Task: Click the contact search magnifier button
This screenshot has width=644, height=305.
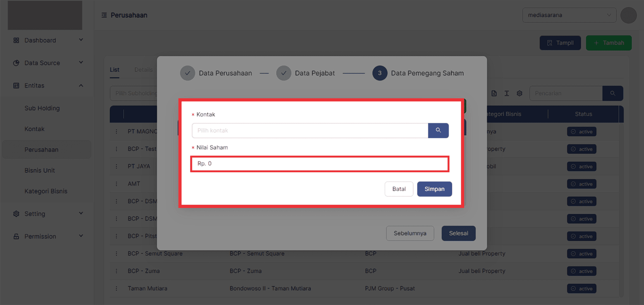Action: pyautogui.click(x=438, y=130)
